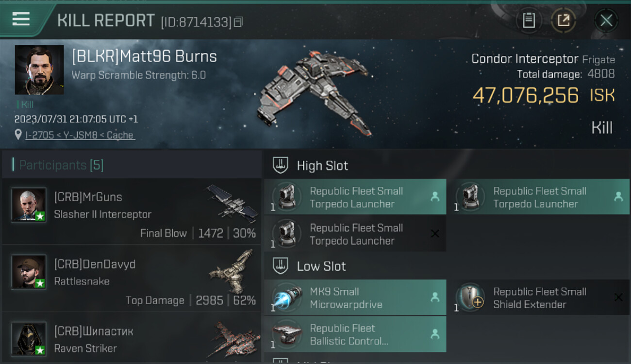631x364 pixels.
Task: Select Republic Fleet Ballistic Control module
Action: [355, 334]
